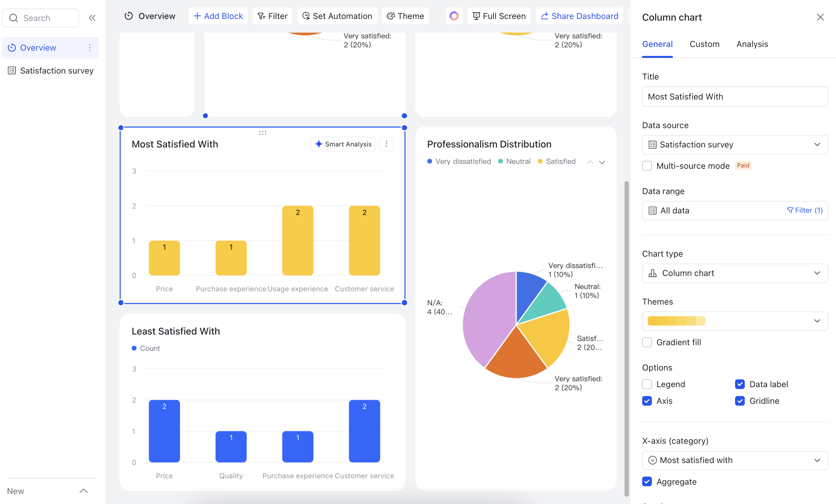Enable Multi-source mode checkbox
The image size is (836, 504).
[647, 166]
